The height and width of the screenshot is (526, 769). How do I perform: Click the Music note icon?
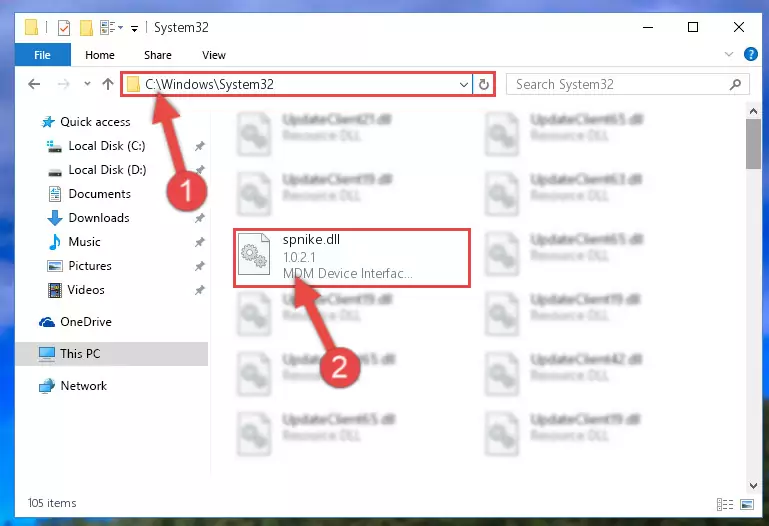click(x=55, y=242)
